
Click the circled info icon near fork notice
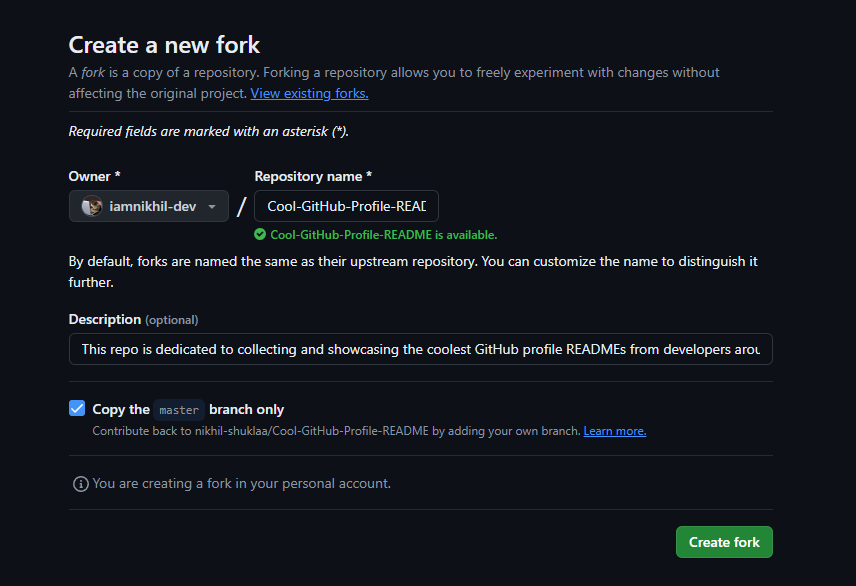point(79,484)
